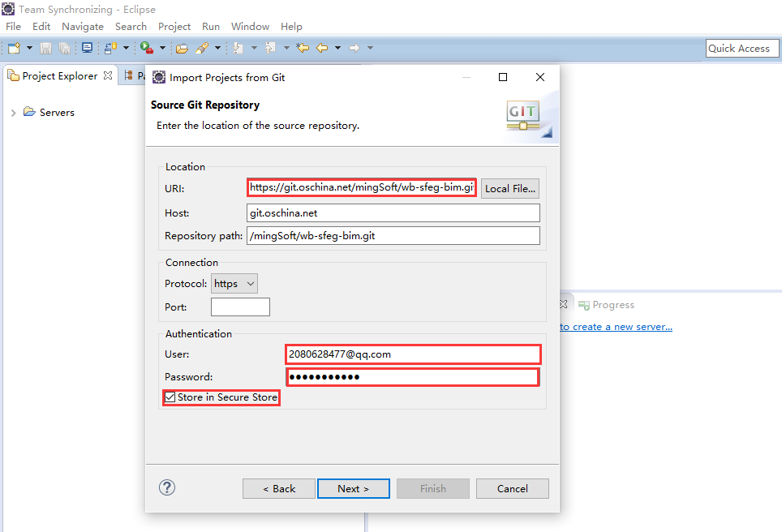Open the New wizard dropdown arrow
This screenshot has height=532, width=782.
(29, 48)
